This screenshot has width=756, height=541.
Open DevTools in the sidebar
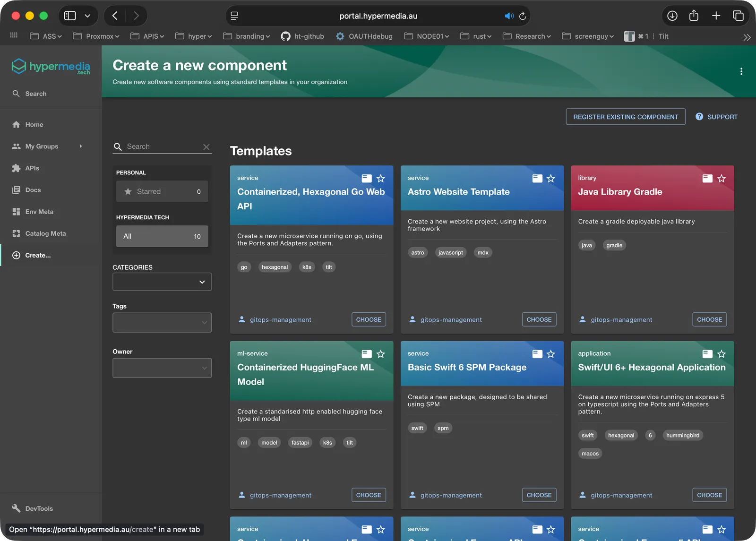[51, 508]
